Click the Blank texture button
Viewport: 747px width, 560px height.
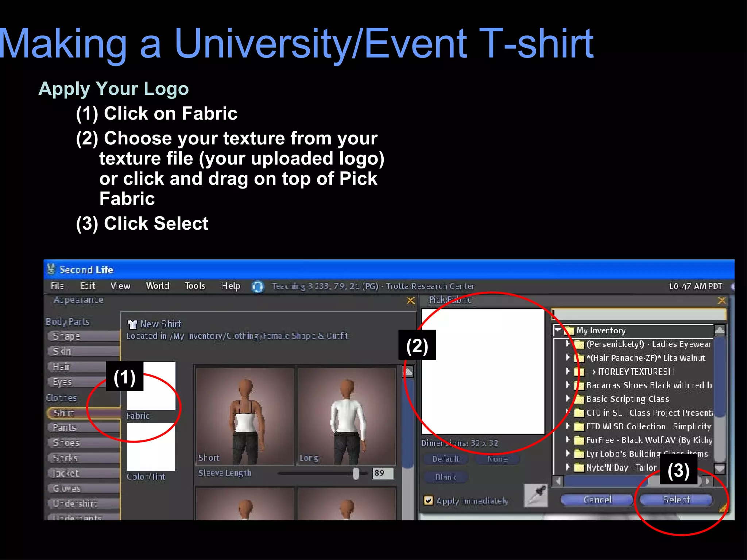coord(446,477)
